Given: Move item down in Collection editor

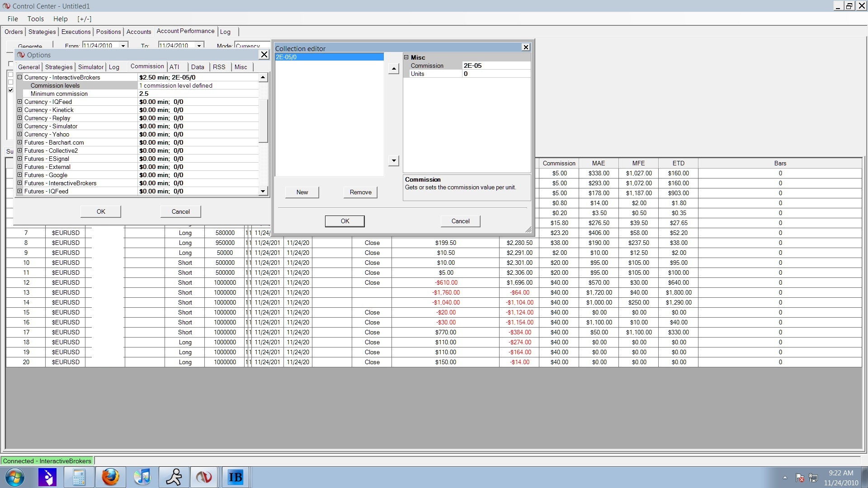Looking at the screenshot, I should (394, 160).
